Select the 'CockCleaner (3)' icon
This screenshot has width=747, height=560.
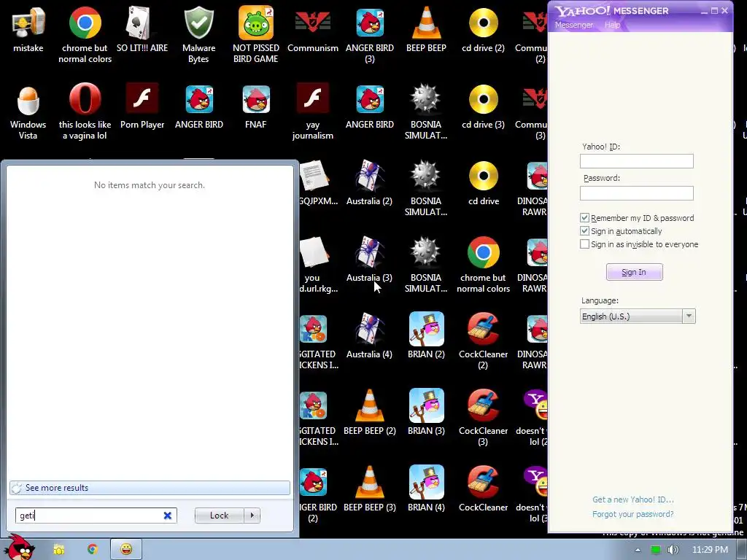click(483, 418)
